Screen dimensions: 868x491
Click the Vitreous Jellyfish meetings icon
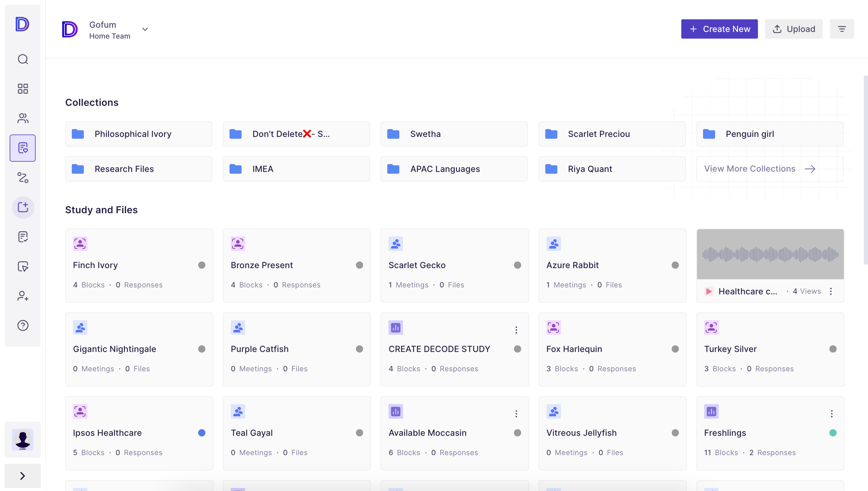[553, 411]
